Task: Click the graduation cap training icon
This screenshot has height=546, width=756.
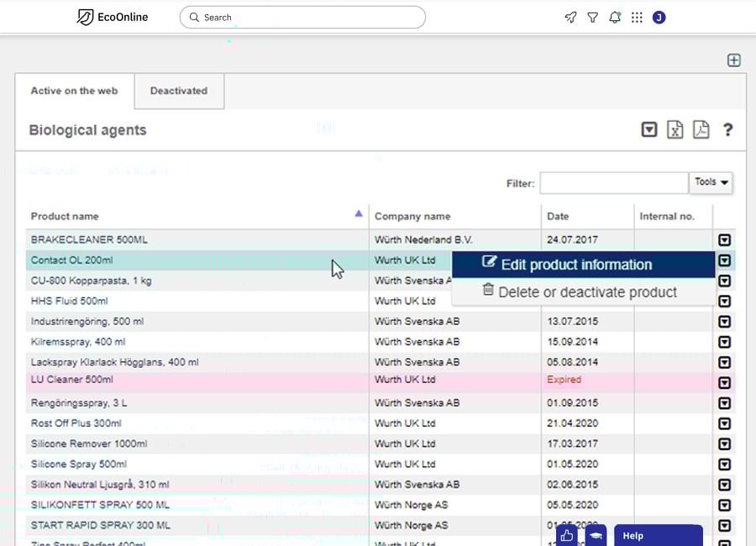Action: [596, 535]
